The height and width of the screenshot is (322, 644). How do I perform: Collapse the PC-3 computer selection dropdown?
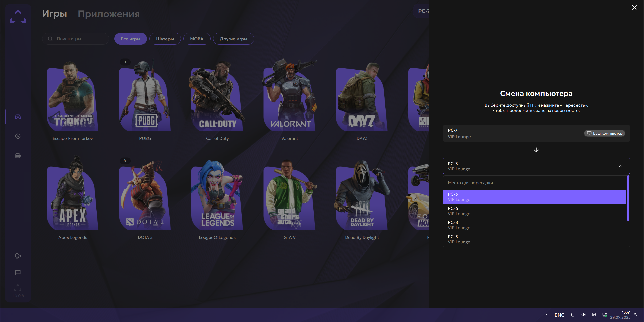click(536, 166)
